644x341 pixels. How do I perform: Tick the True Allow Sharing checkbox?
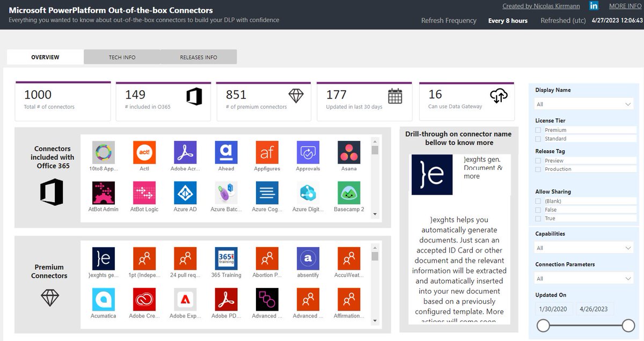click(538, 218)
